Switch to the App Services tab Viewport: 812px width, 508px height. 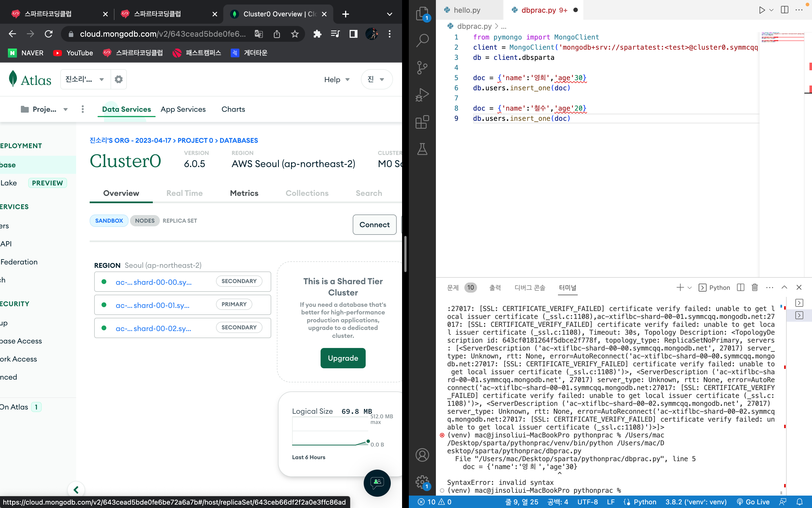coord(183,109)
